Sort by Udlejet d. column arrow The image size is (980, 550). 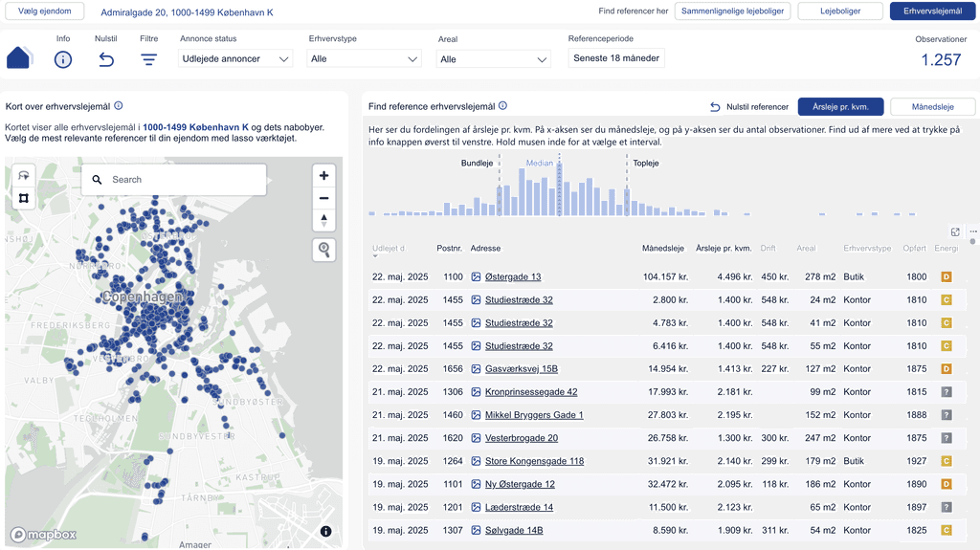coord(375,256)
